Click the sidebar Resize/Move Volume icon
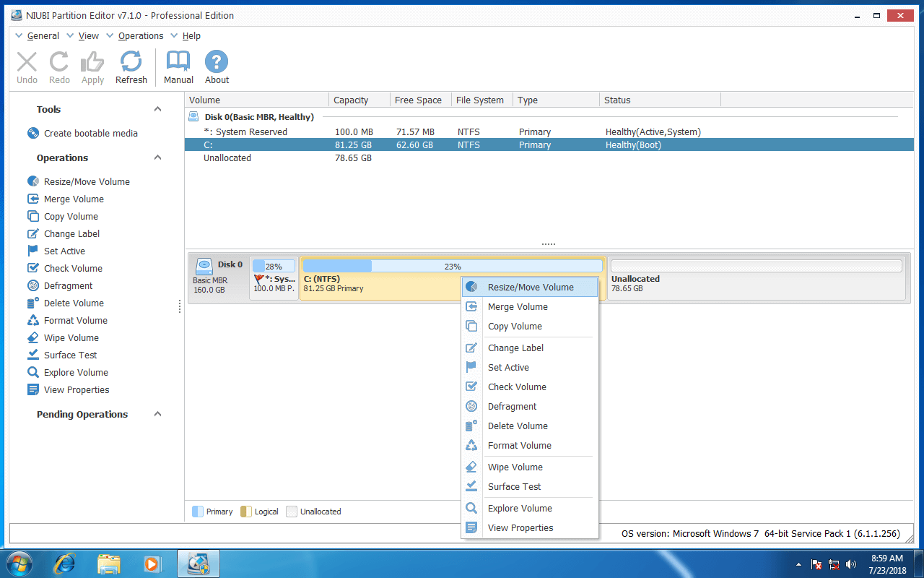924x578 pixels. pyautogui.click(x=33, y=181)
